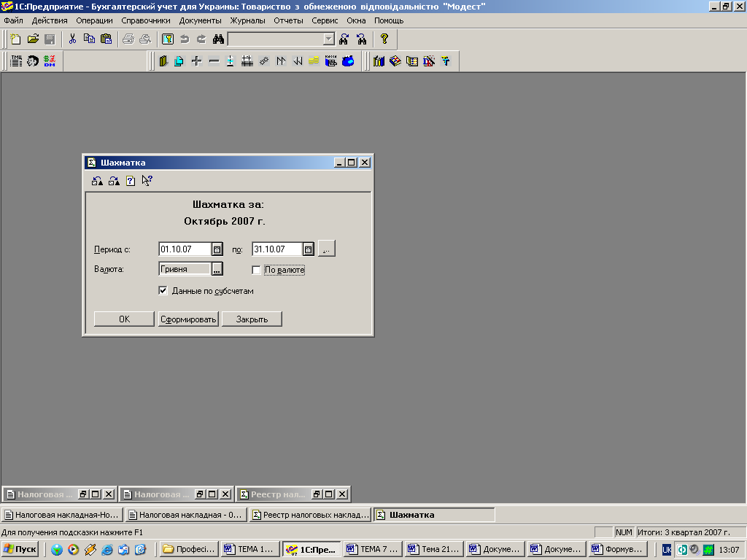Click the Undo arrow toolbar icon
The width and height of the screenshot is (747, 560).
pos(185,39)
